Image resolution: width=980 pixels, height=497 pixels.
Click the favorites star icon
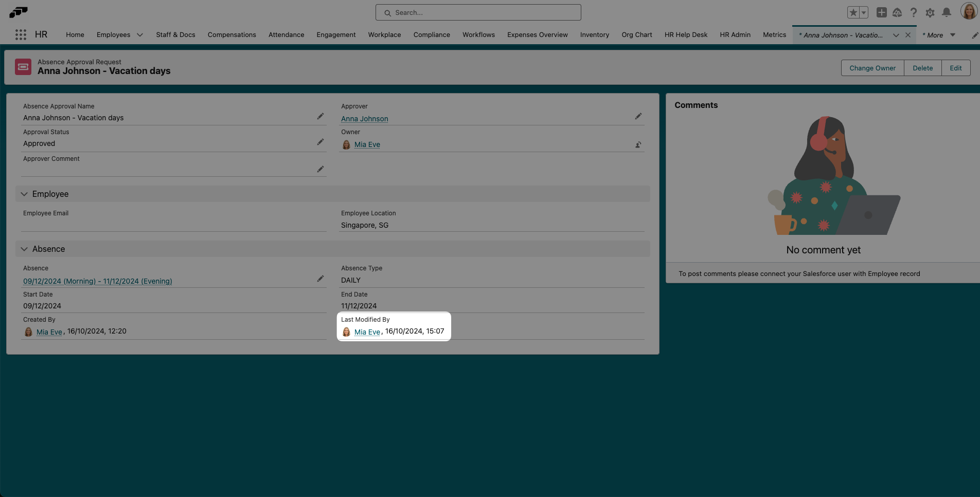[x=853, y=12]
